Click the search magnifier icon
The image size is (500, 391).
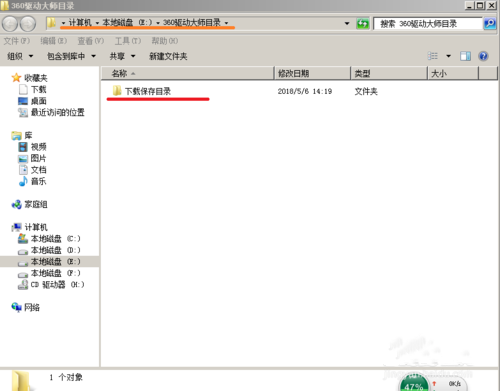point(490,23)
